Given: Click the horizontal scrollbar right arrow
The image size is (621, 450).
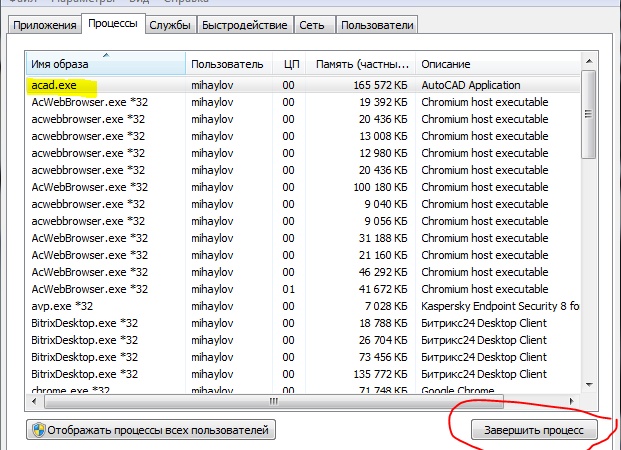Looking at the screenshot, I should pos(571,401).
